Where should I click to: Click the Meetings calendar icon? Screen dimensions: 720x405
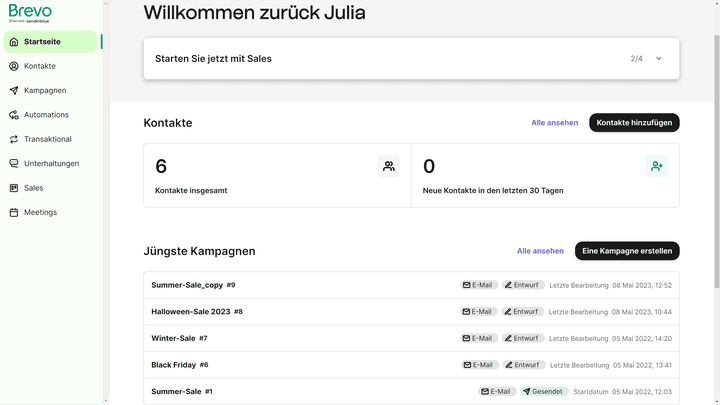pos(14,212)
